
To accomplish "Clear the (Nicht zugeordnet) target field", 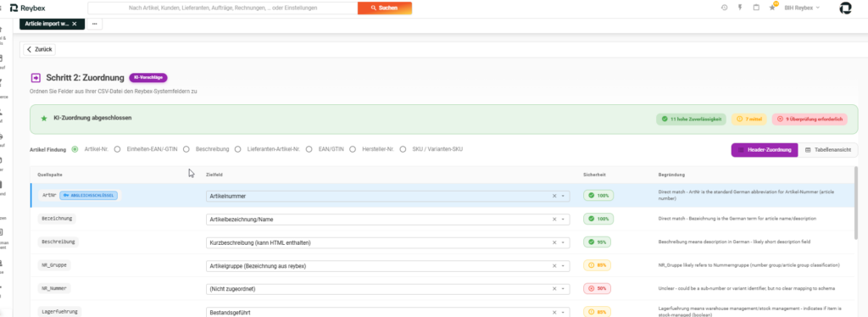I will 554,289.
